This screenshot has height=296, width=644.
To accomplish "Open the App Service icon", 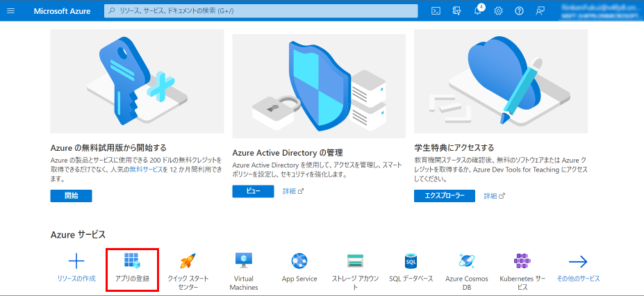I will click(299, 261).
